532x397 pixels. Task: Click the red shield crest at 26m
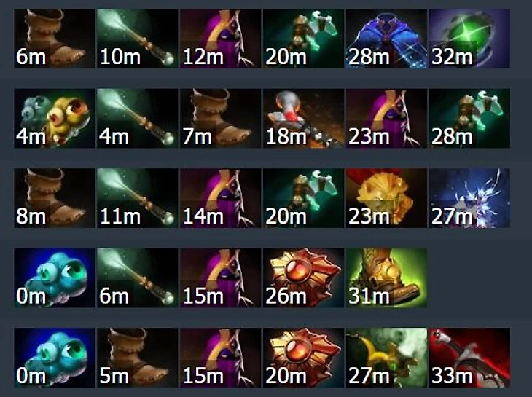303,278
